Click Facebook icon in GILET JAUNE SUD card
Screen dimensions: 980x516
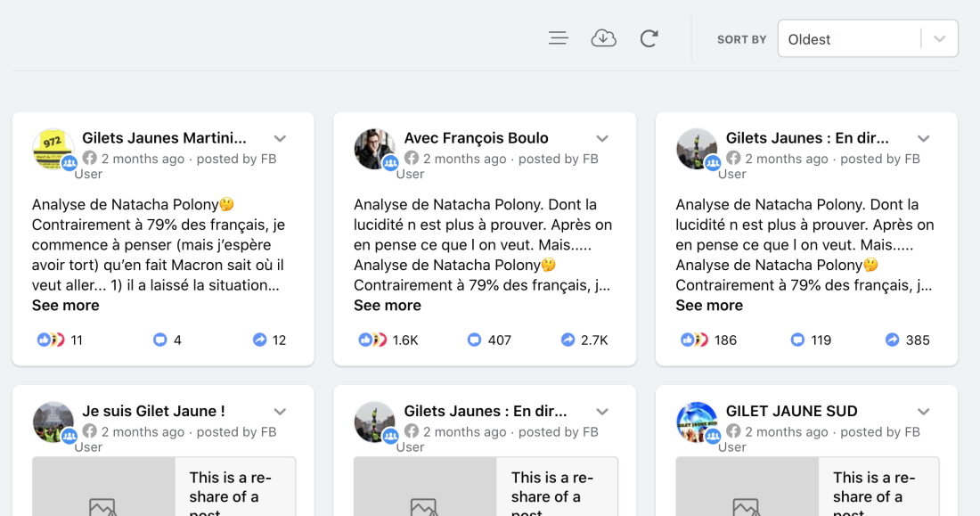(733, 431)
